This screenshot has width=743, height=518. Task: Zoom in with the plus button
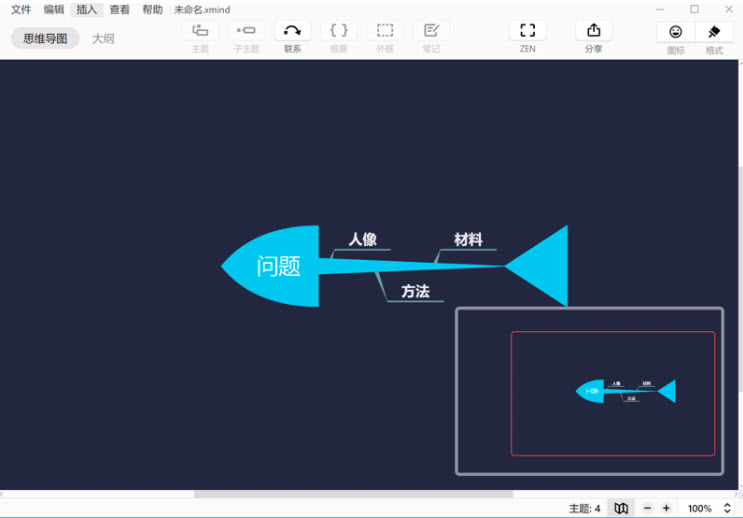666,508
